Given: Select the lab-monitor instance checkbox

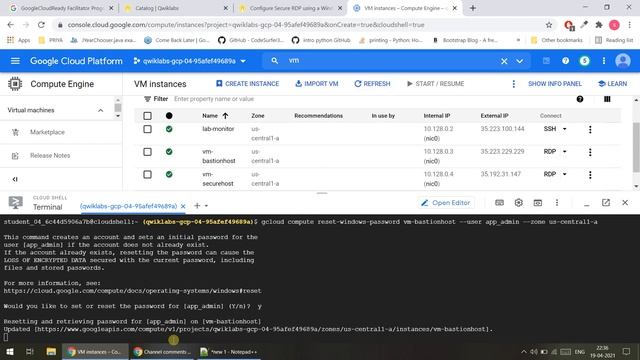Looking at the screenshot, I should click(147, 129).
